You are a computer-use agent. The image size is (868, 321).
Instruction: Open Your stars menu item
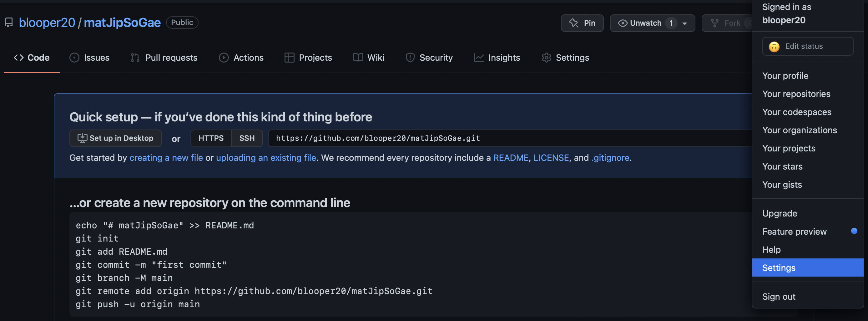(808, 166)
